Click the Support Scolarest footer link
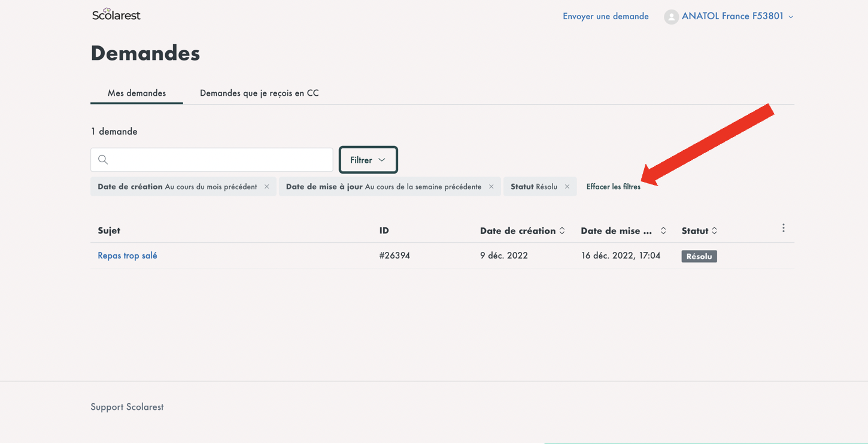This screenshot has width=868, height=444. tap(127, 407)
